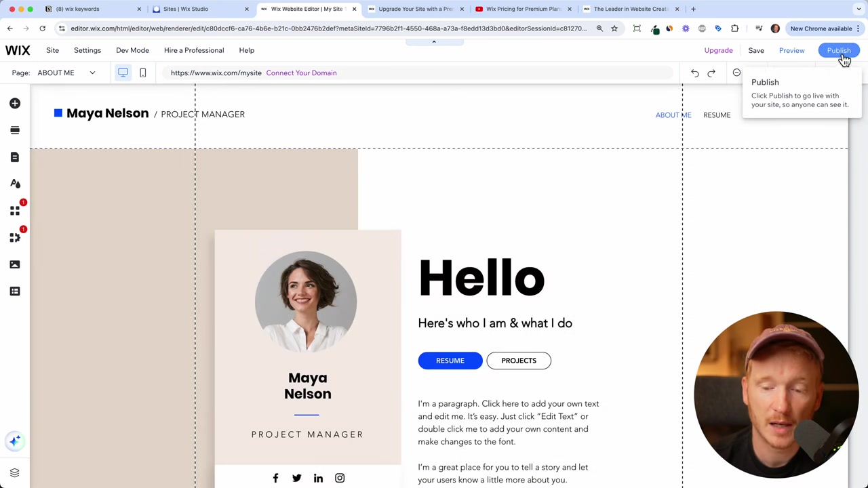Select the ABOUT ME navigation item
The width and height of the screenshot is (868, 488).
click(673, 115)
